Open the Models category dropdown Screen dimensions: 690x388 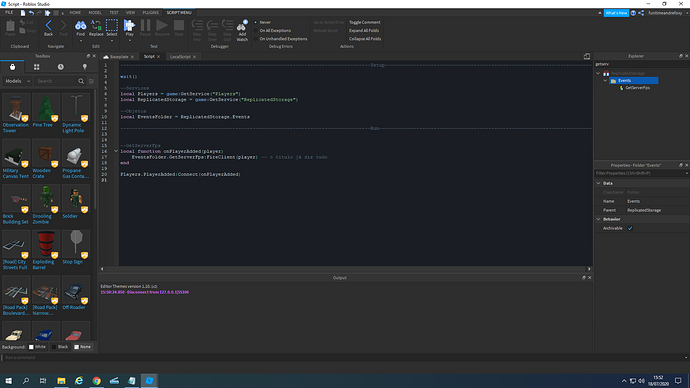pos(17,81)
